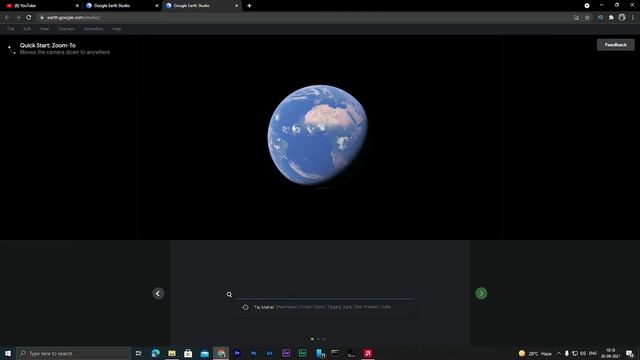Open Microsoft Store from the taskbar
The height and width of the screenshot is (360, 640).
tap(188, 353)
